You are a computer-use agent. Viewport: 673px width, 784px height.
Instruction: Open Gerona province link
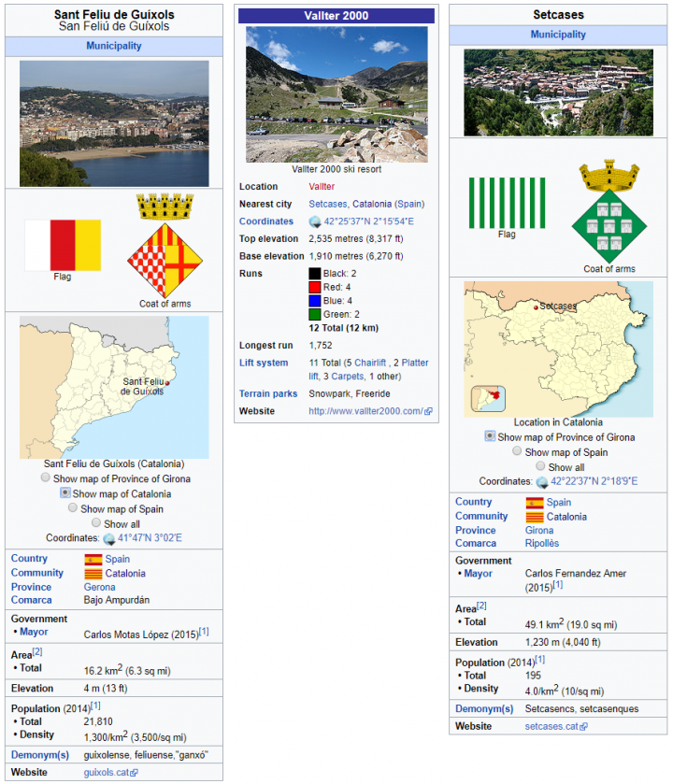pyautogui.click(x=99, y=588)
